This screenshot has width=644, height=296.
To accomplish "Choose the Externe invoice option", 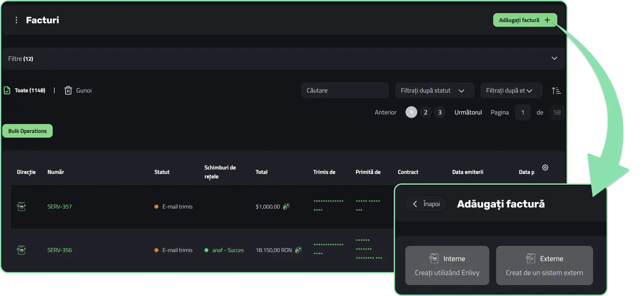I will [x=544, y=265].
